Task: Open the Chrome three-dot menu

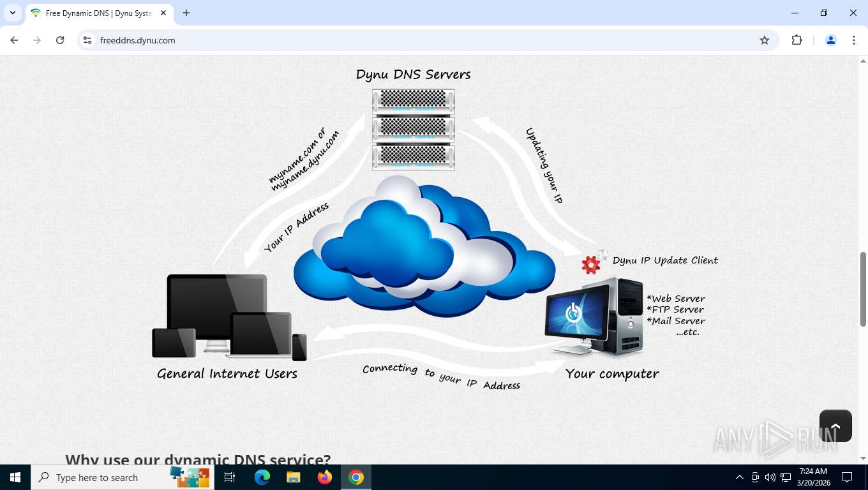Action: 854,40
